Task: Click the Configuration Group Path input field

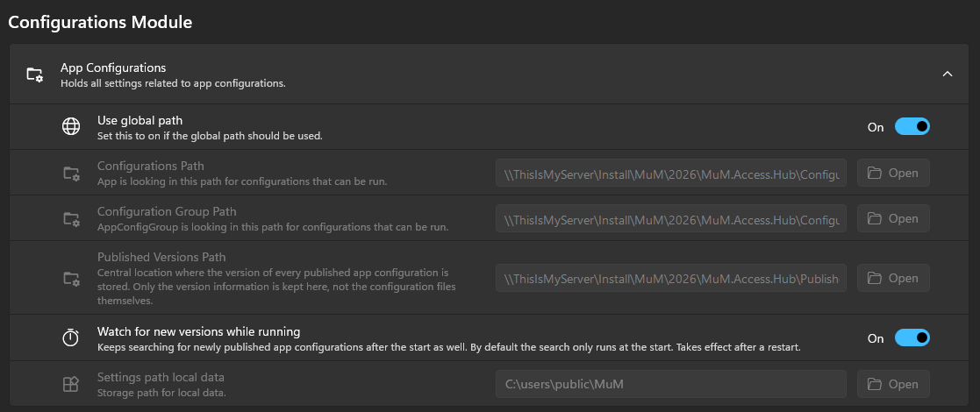Action: (671, 218)
